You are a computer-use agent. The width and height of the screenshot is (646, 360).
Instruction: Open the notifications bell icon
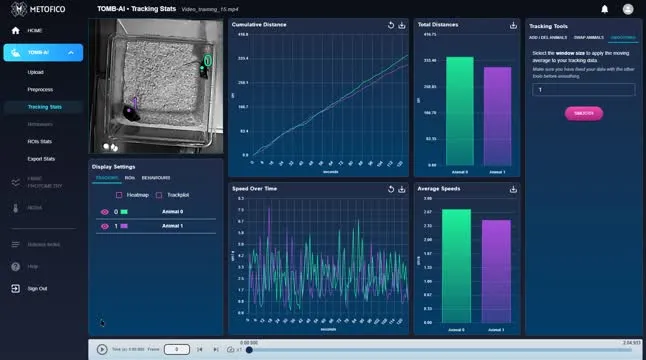coord(604,9)
